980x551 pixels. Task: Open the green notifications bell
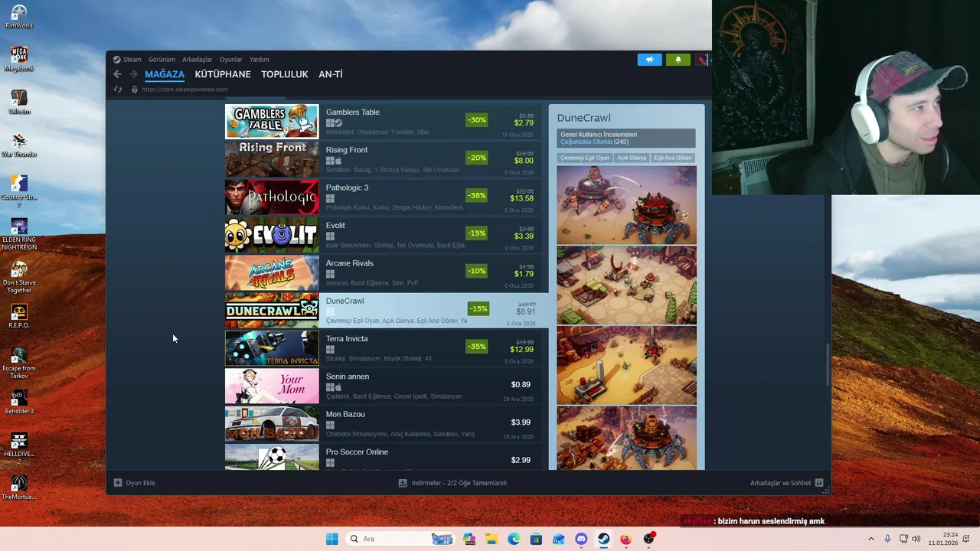678,60
